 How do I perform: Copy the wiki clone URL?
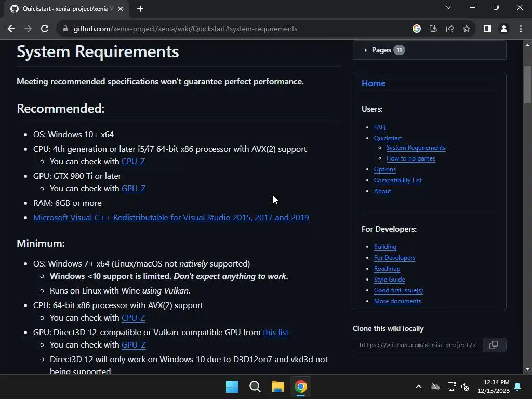494,345
